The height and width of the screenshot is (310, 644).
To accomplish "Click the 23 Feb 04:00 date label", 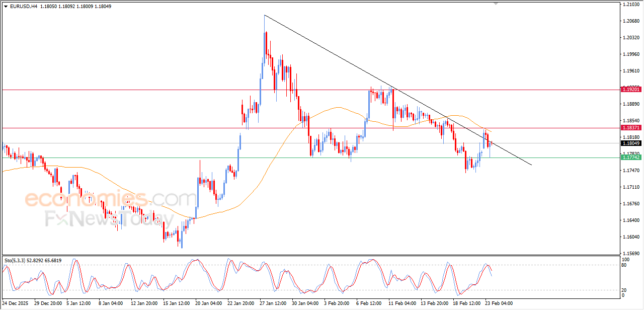I will click(499, 304).
